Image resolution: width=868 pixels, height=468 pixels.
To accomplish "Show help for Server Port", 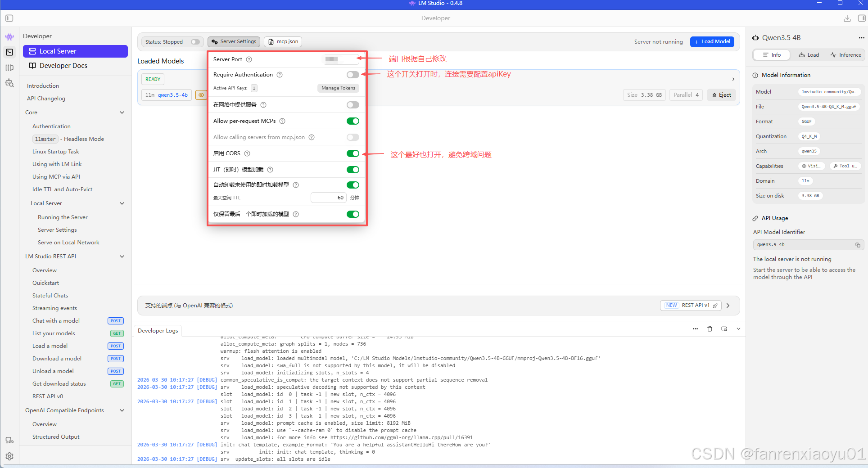I will coord(249,59).
